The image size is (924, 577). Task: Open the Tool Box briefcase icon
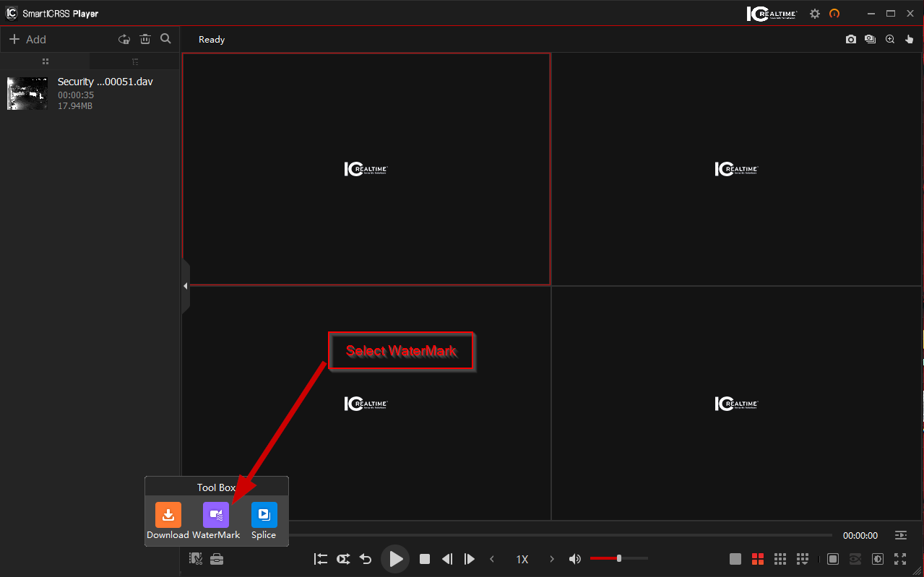[217, 558]
